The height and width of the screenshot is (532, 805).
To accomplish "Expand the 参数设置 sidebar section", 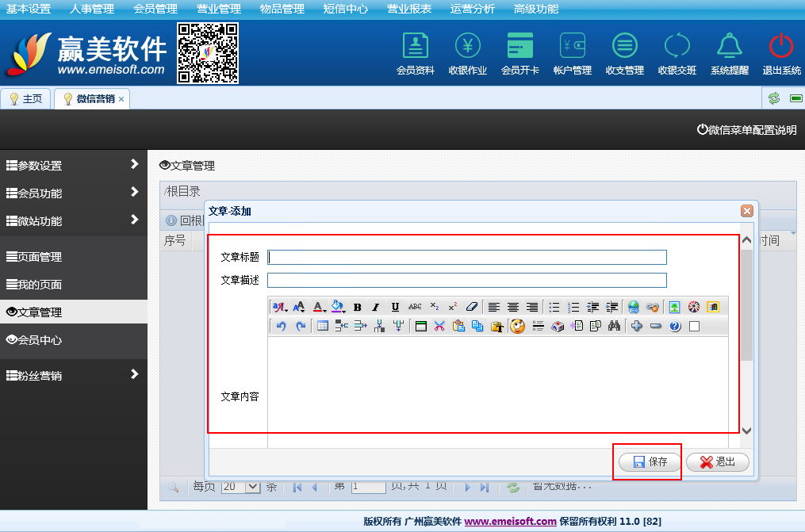I will (x=134, y=165).
